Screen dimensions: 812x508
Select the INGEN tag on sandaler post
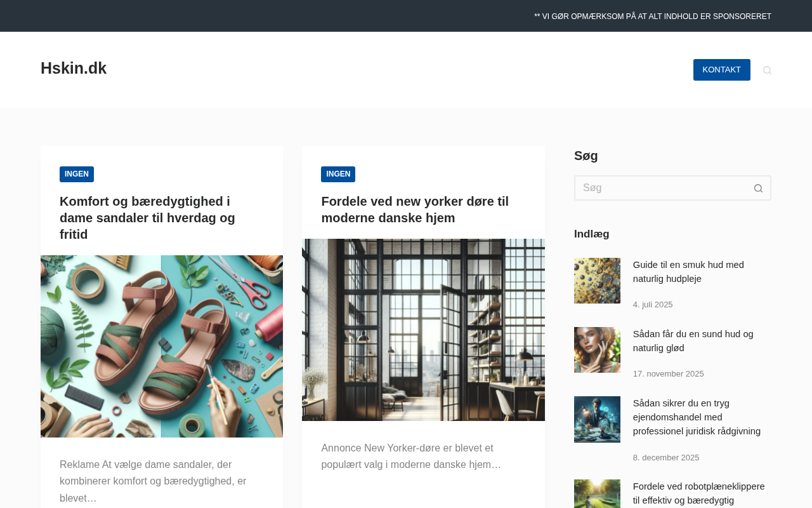[x=77, y=174]
